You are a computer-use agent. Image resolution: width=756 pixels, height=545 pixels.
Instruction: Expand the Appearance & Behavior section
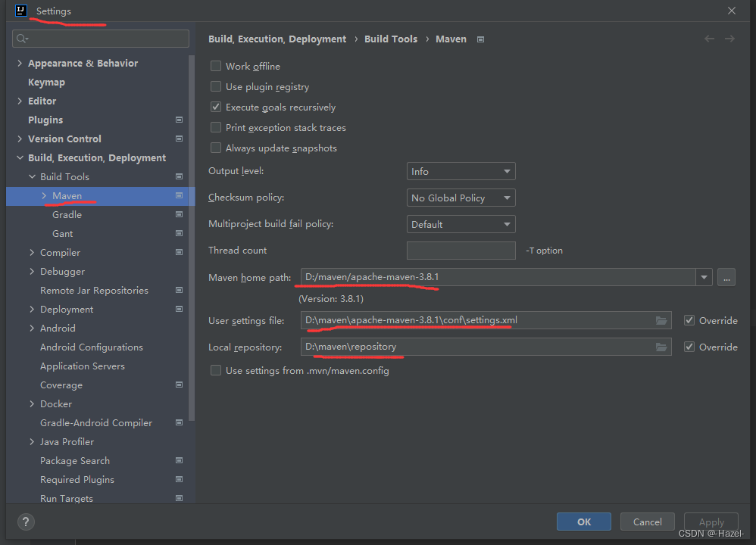(18, 63)
